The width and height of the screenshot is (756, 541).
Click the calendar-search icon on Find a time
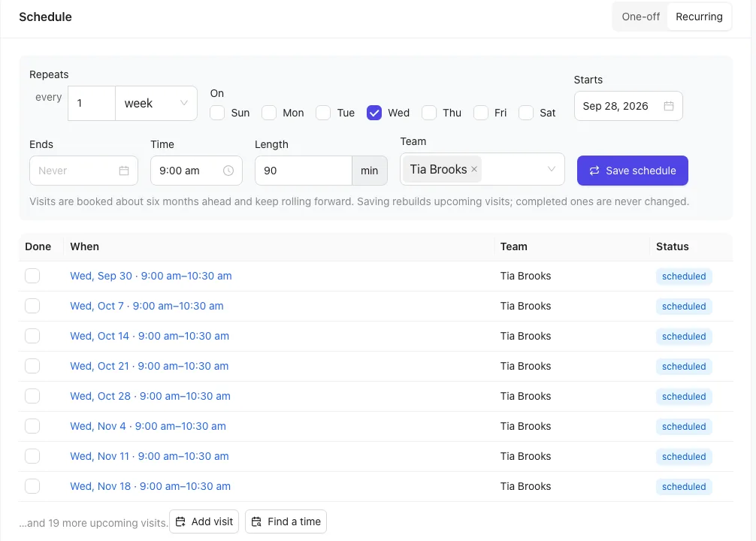pos(256,521)
